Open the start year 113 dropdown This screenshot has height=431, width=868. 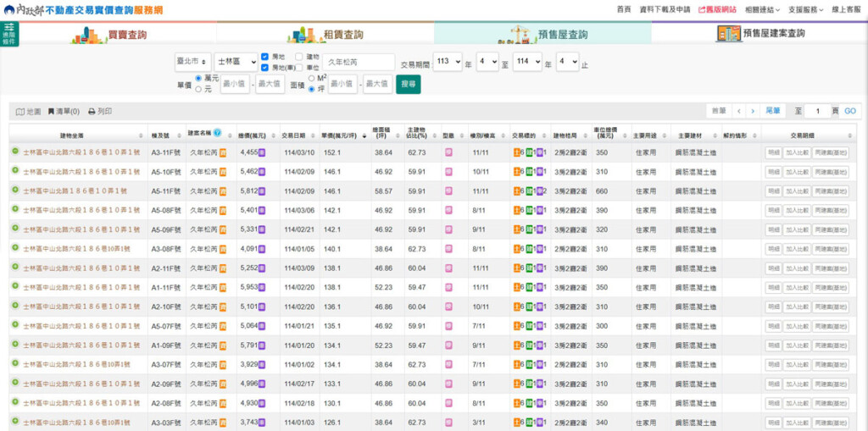(x=447, y=62)
